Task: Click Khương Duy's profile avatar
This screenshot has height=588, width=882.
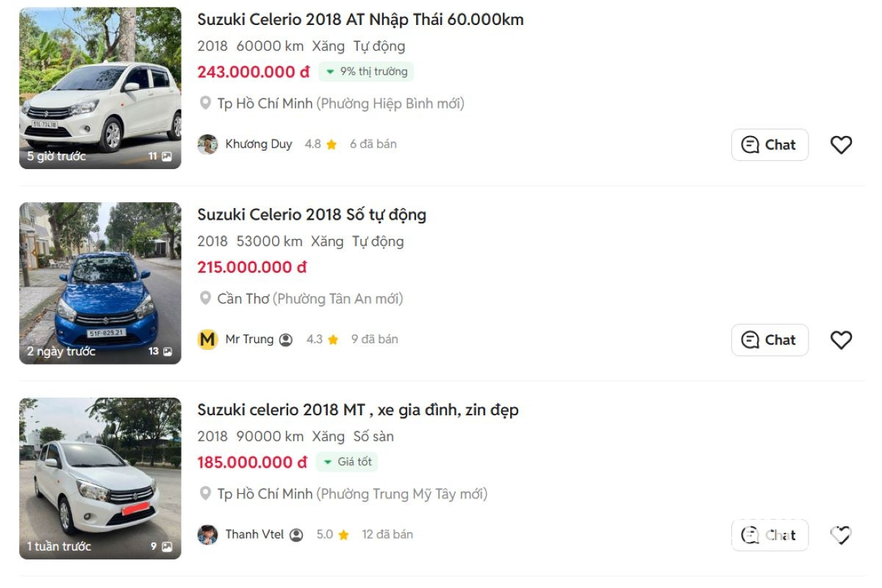Action: tap(208, 144)
